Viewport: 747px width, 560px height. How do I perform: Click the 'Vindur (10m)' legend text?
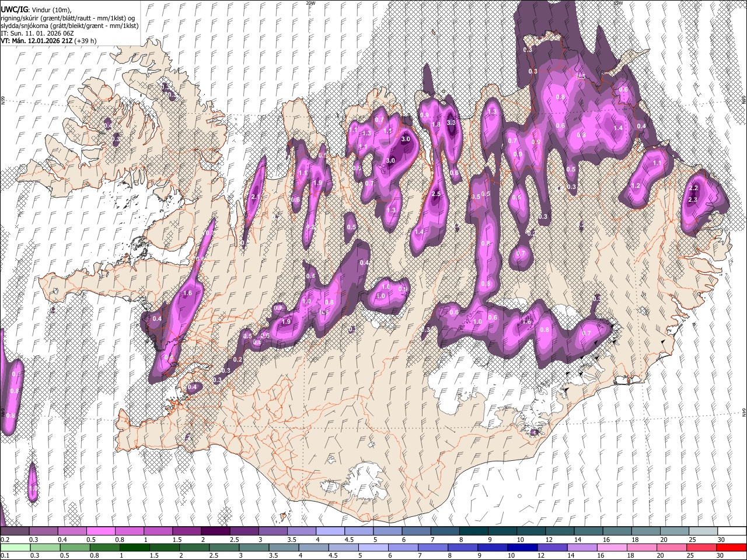tap(51, 10)
